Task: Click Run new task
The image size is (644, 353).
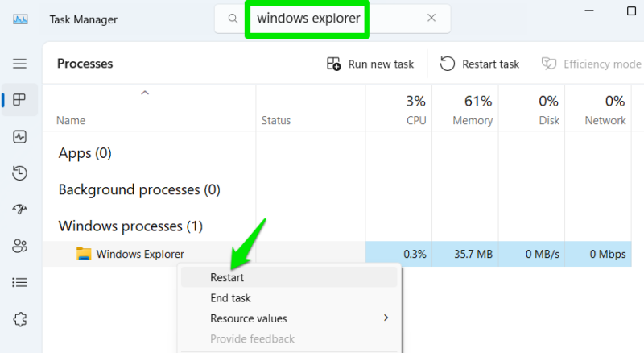Action: pyautogui.click(x=370, y=64)
